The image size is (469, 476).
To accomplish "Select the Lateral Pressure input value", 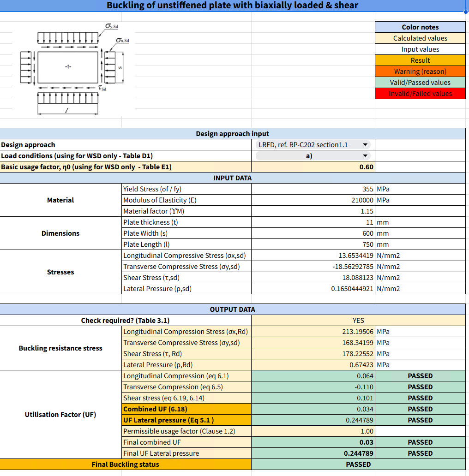I will tap(313, 288).
